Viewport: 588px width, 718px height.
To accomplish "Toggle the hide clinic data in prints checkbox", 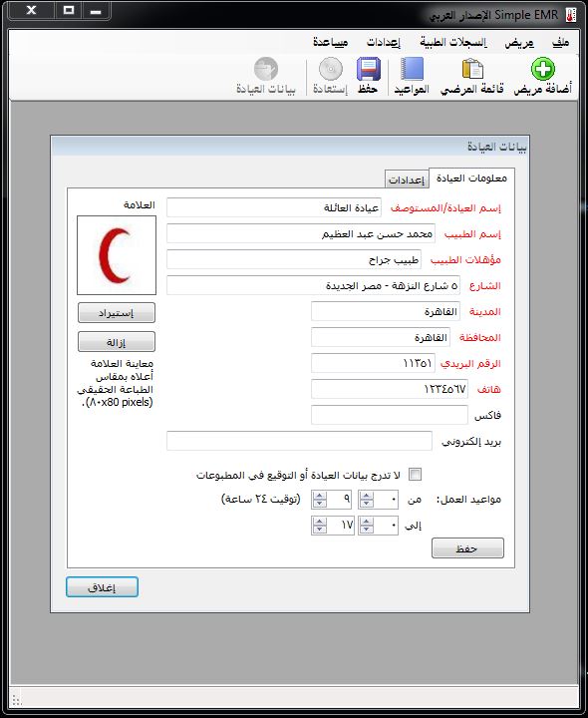I will (x=415, y=475).
